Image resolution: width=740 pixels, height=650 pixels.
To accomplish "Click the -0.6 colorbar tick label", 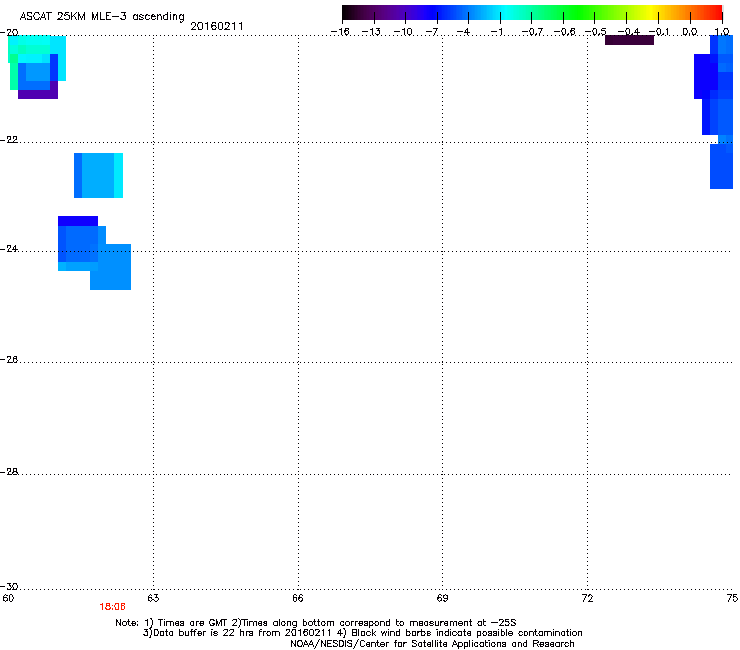I will coord(564,32).
